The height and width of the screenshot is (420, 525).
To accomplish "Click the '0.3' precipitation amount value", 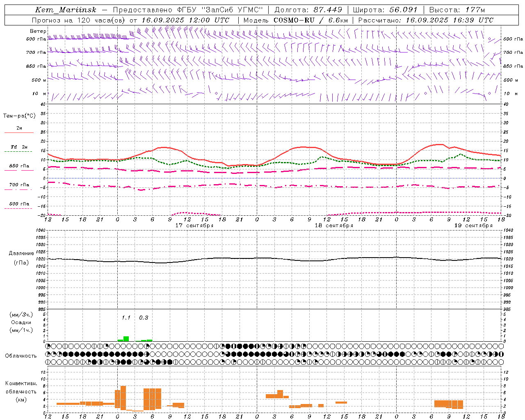I will point(144,317).
